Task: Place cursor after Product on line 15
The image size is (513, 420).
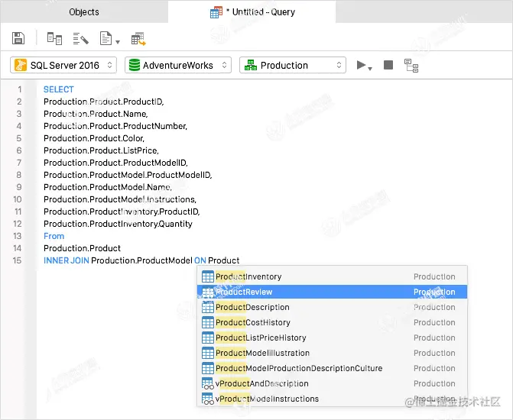Action: coord(239,260)
